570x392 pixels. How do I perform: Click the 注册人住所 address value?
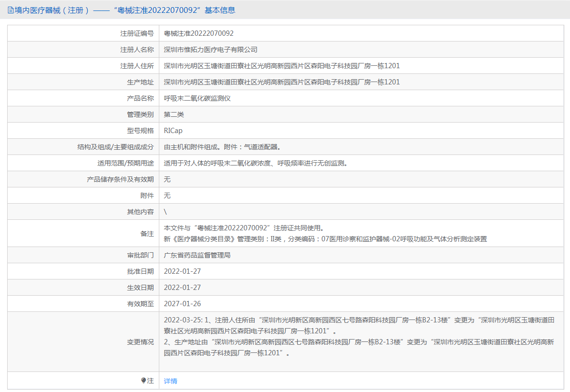(x=282, y=66)
